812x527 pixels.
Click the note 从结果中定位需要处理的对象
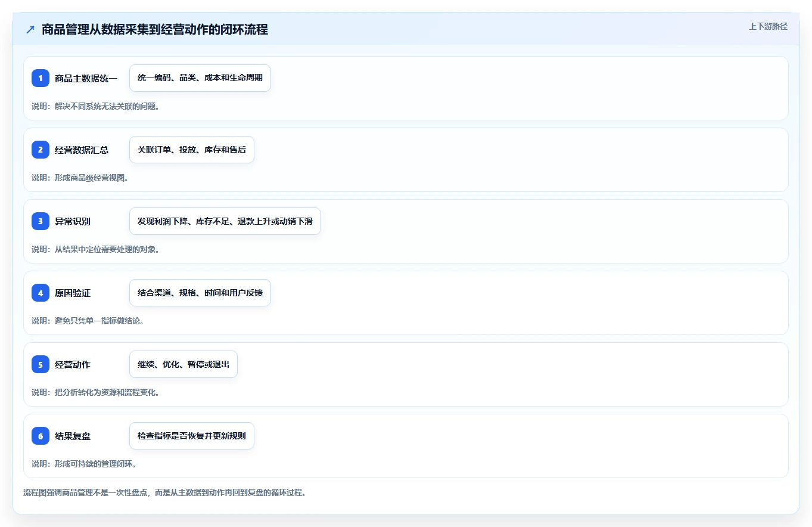click(x=95, y=249)
